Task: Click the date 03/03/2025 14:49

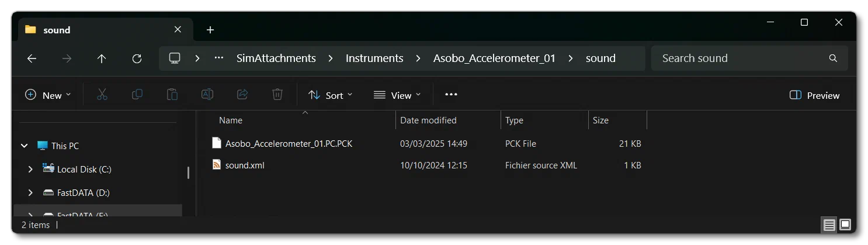Action: click(433, 143)
